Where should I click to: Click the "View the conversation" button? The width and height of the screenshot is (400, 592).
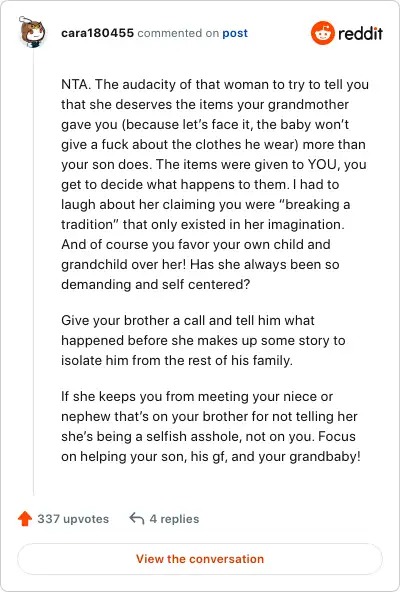200,559
